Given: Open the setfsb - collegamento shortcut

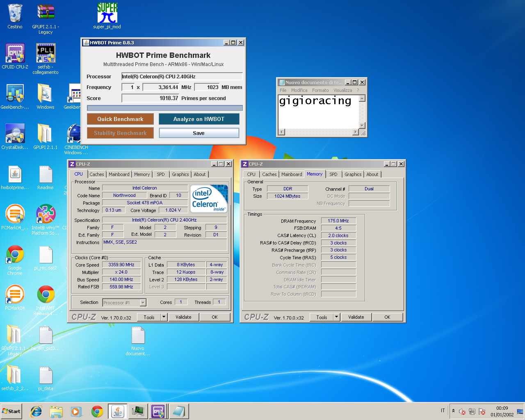Looking at the screenshot, I should (x=46, y=59).
